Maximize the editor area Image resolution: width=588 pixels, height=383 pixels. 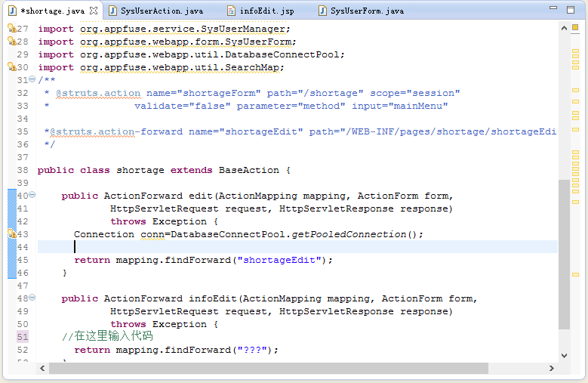(x=571, y=9)
